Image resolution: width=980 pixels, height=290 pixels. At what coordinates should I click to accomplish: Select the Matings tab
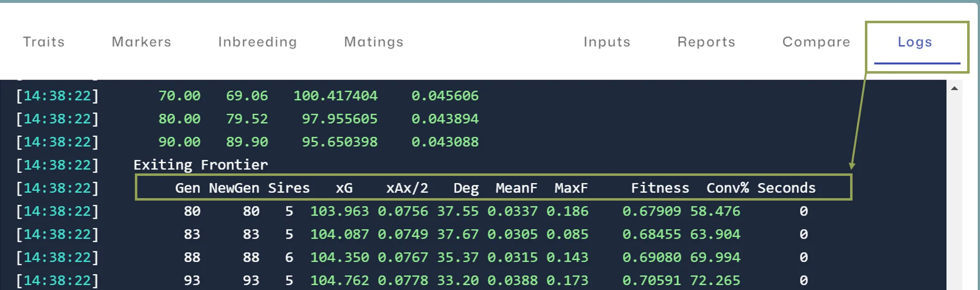pyautogui.click(x=374, y=42)
